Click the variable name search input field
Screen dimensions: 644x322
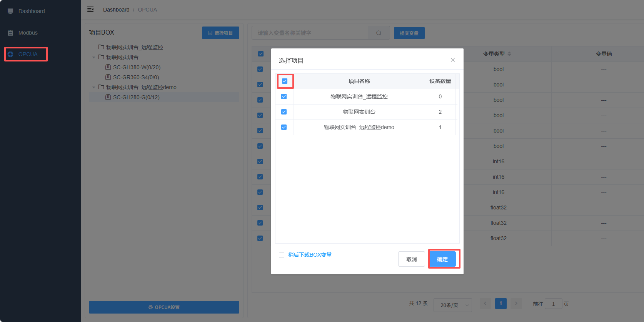point(310,33)
